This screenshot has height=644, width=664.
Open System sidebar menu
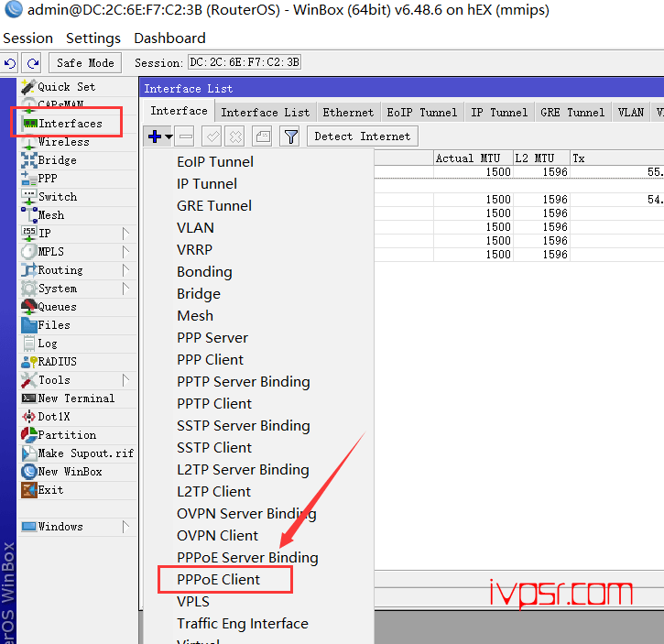pyautogui.click(x=79, y=288)
